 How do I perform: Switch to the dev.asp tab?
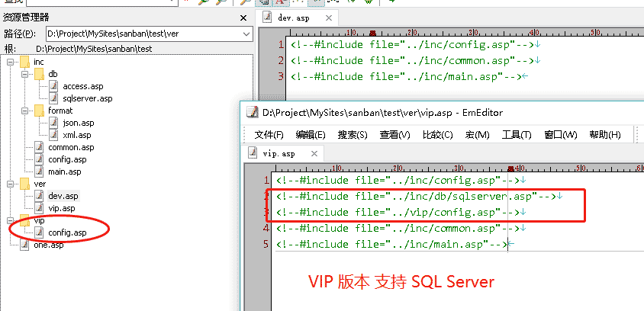click(x=295, y=17)
